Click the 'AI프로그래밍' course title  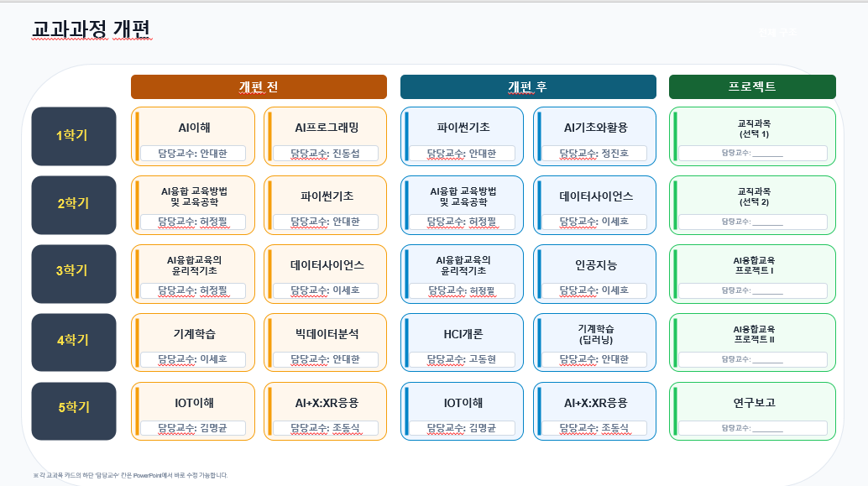pos(327,128)
